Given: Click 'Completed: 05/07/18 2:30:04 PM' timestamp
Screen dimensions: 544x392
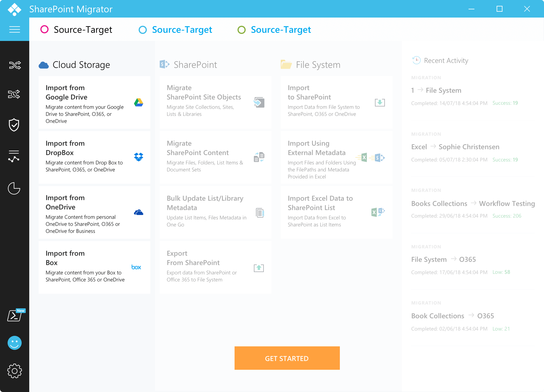Looking at the screenshot, I should [x=449, y=160].
